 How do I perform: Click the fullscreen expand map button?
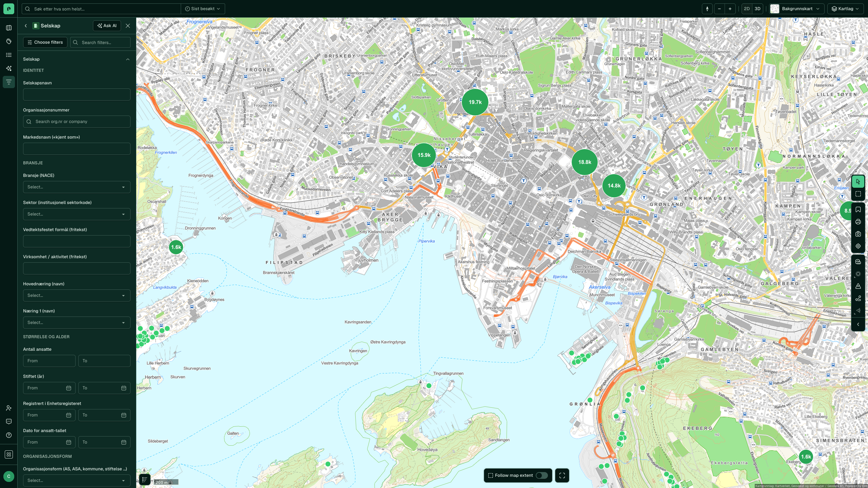pyautogui.click(x=562, y=475)
